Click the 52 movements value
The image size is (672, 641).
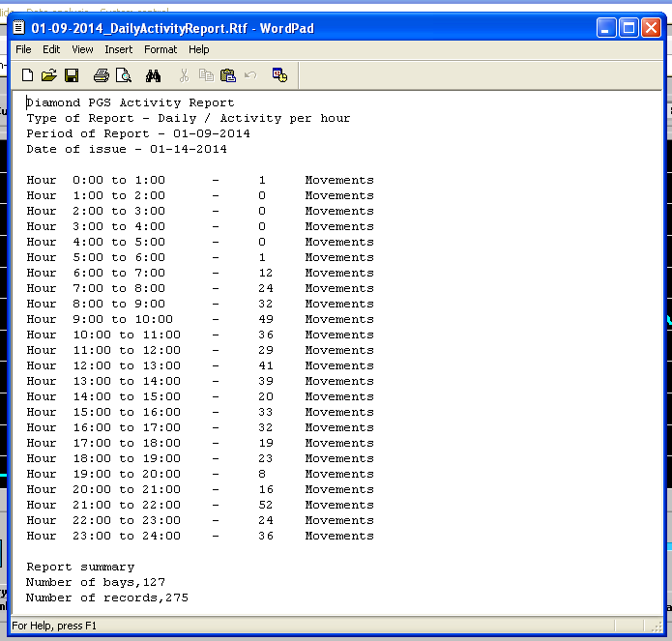[x=266, y=505]
